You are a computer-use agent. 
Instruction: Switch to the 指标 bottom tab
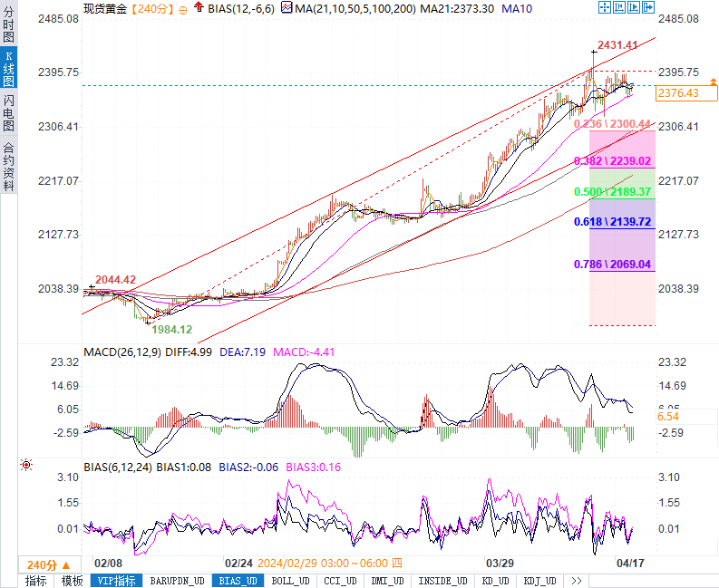35,581
